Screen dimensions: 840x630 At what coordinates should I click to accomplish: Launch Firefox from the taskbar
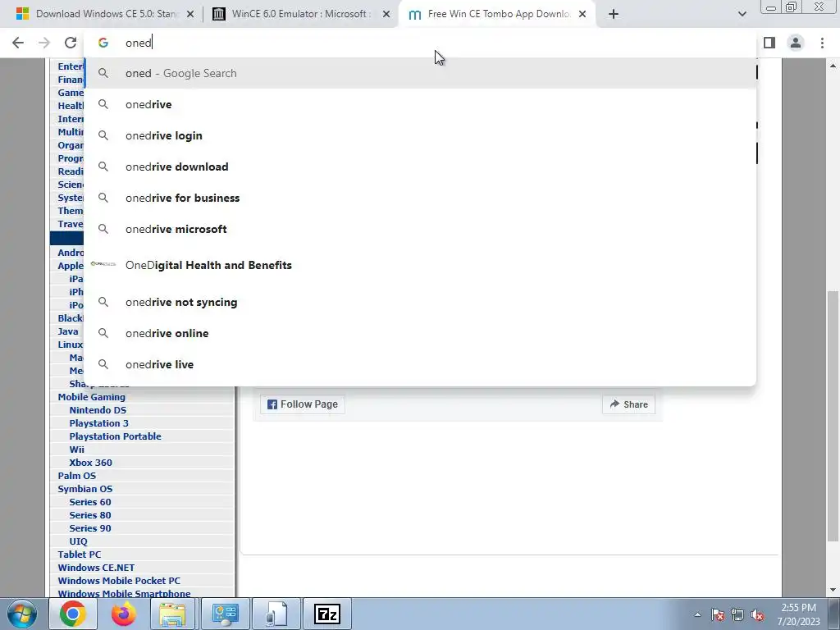coord(124,614)
